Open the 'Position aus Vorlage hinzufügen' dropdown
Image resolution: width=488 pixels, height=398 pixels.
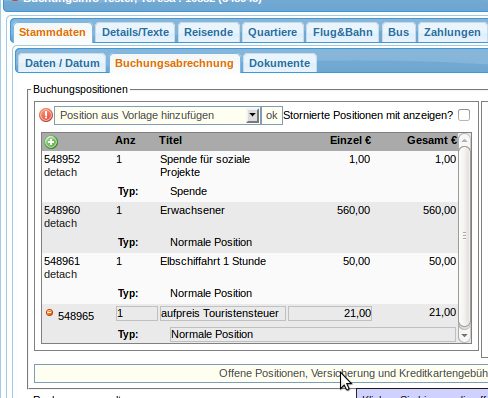pyautogui.click(x=157, y=115)
